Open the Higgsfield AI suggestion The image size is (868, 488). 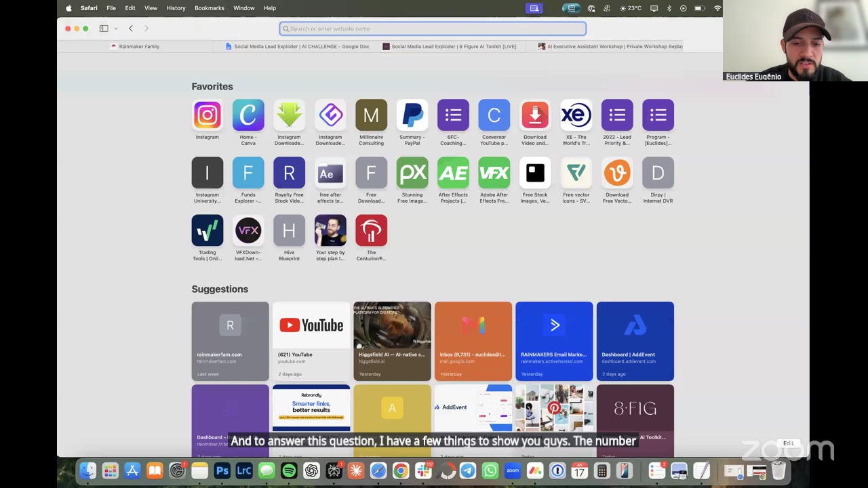pyautogui.click(x=392, y=341)
